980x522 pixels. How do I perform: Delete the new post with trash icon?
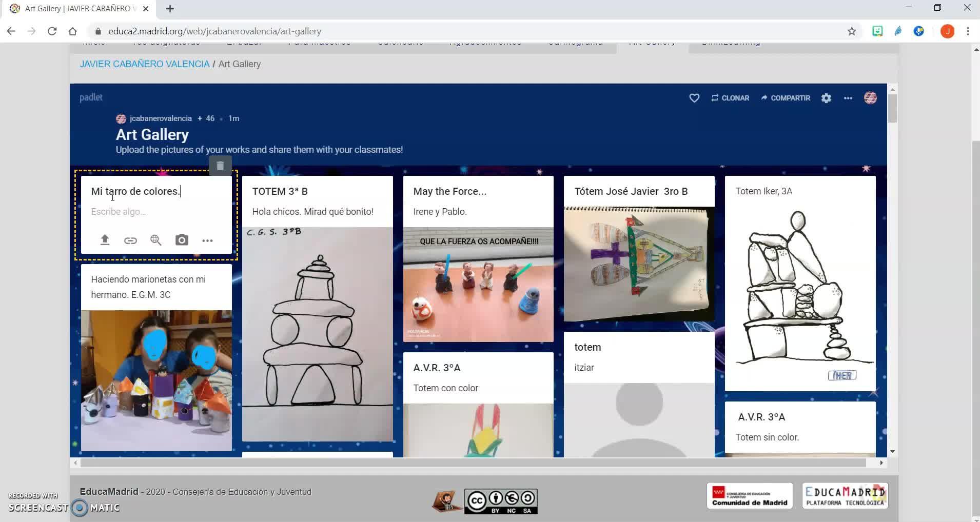pyautogui.click(x=220, y=166)
